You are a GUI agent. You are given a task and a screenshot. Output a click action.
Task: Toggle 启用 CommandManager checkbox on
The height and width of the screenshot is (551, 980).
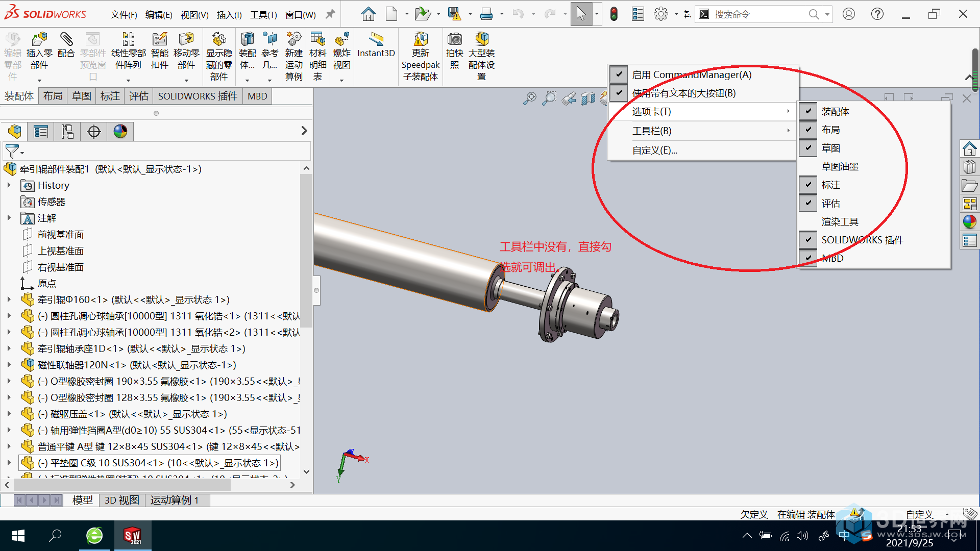[619, 74]
